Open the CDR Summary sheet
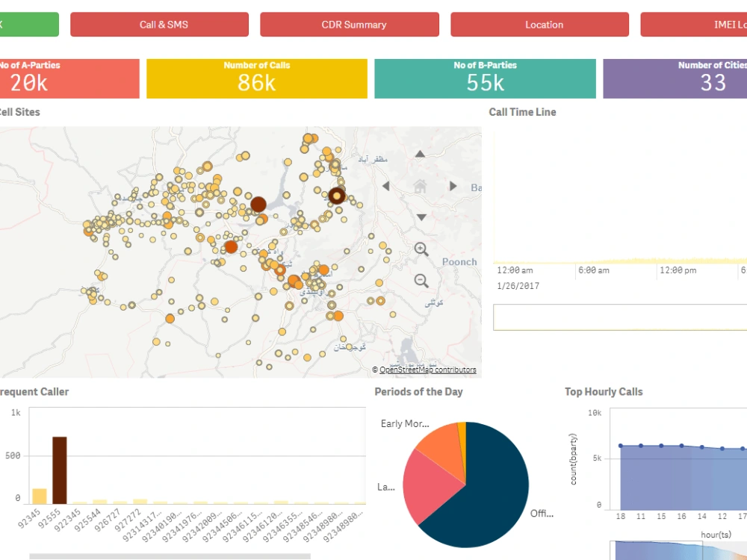Viewport: 747px width, 560px height. pyautogui.click(x=350, y=25)
